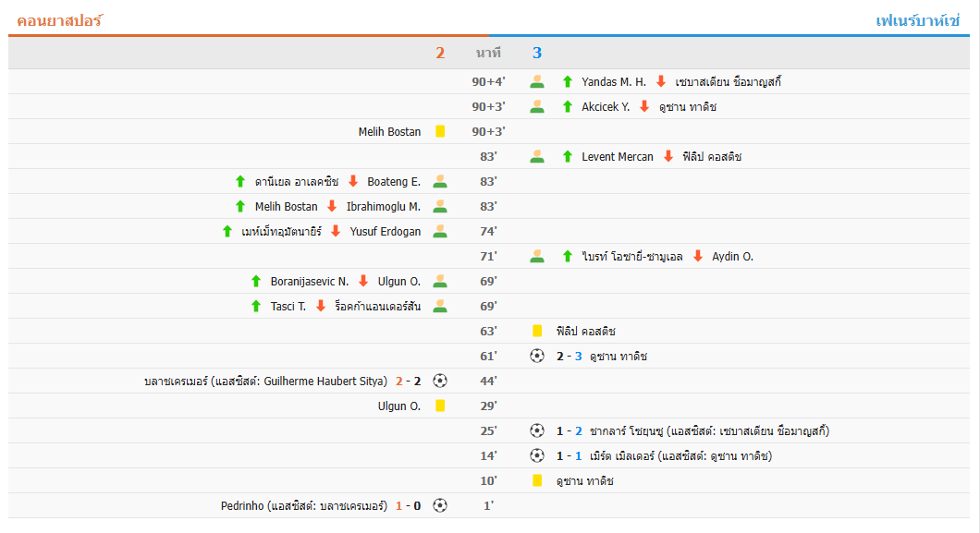This screenshot has height=533, width=980.
Task: Click the goal ball icon at minute 61'
Action: 537,356
